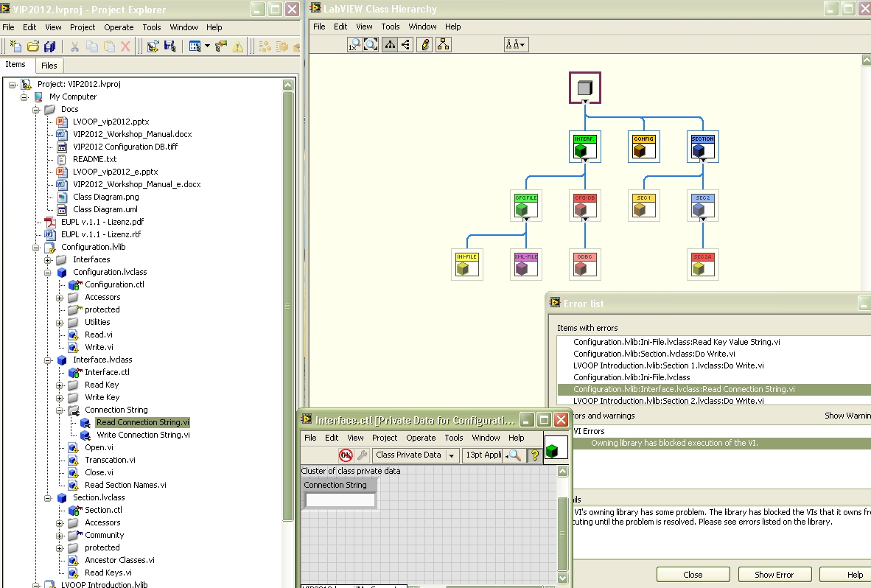Click the wrench icon in Interface.ctl toolbar
Screen dimensions: 871x588
(362, 455)
